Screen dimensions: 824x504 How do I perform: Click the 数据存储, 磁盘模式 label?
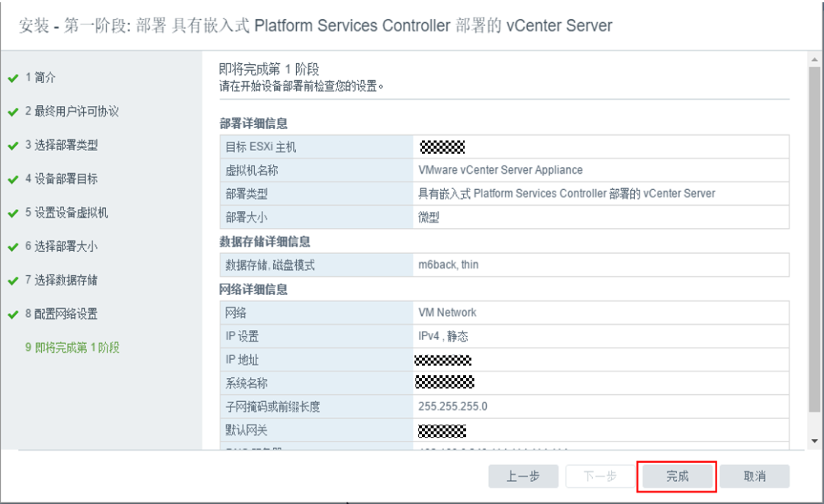click(x=270, y=265)
